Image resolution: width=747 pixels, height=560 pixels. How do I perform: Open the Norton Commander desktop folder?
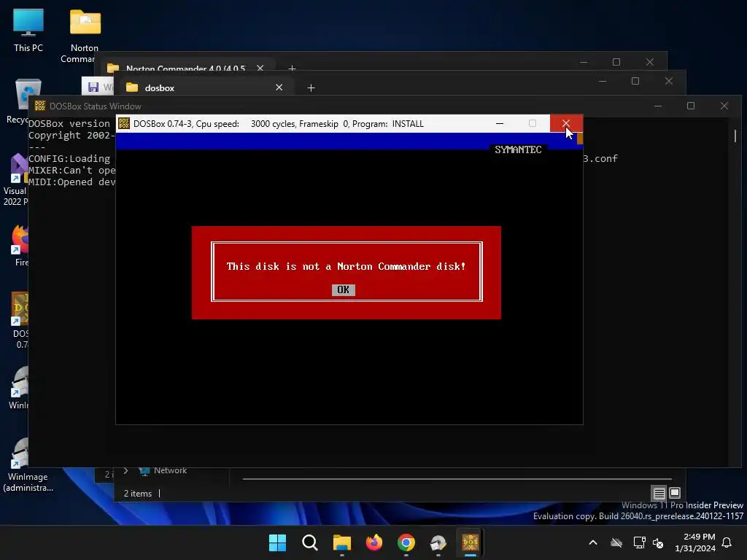[85, 36]
